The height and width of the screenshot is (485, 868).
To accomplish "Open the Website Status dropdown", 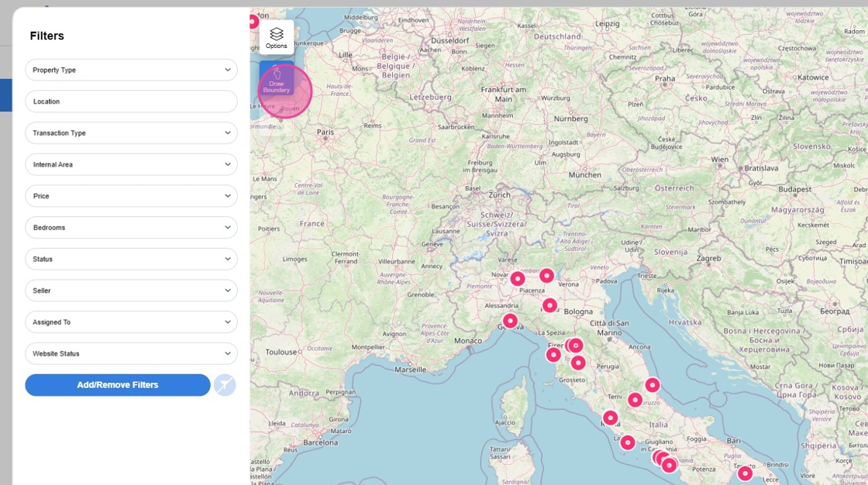I will tap(131, 353).
